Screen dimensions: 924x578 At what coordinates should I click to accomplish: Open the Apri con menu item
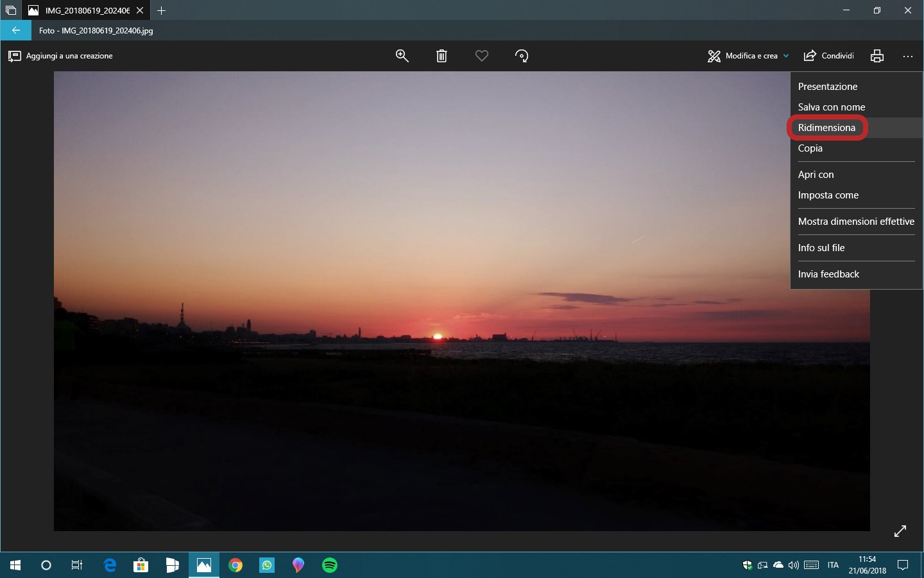pos(856,175)
